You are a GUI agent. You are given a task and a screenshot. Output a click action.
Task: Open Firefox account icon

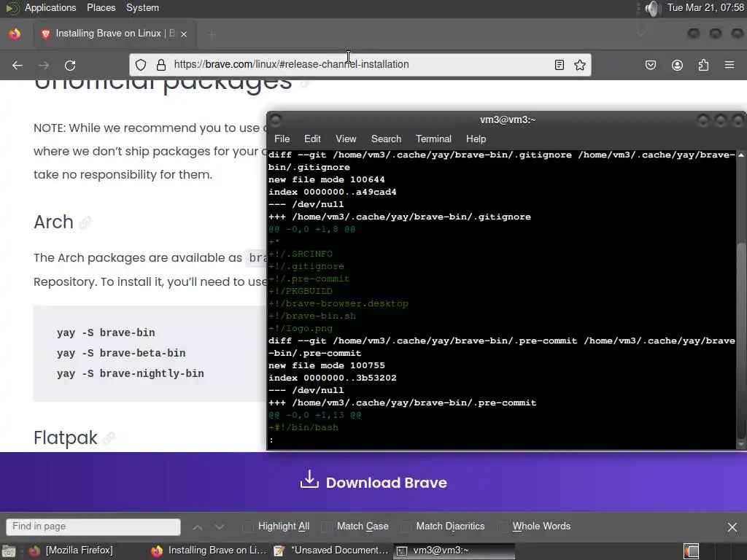click(677, 65)
